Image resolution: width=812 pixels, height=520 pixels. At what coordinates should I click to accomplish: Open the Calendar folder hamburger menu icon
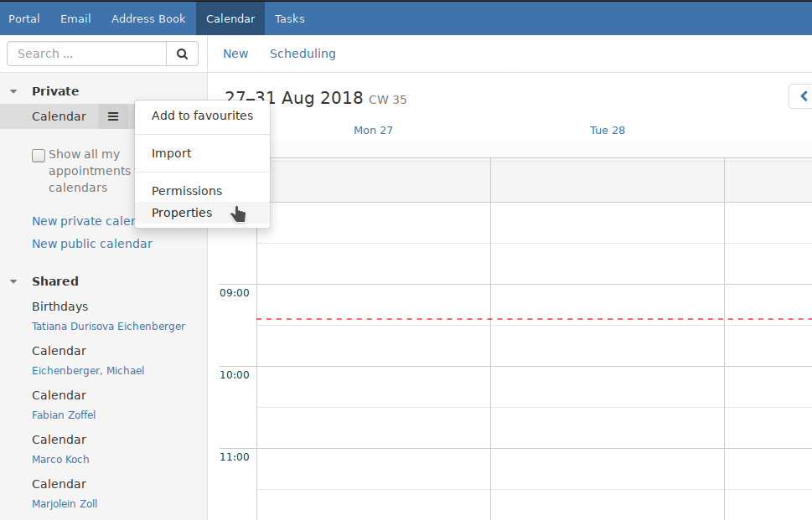pos(113,116)
